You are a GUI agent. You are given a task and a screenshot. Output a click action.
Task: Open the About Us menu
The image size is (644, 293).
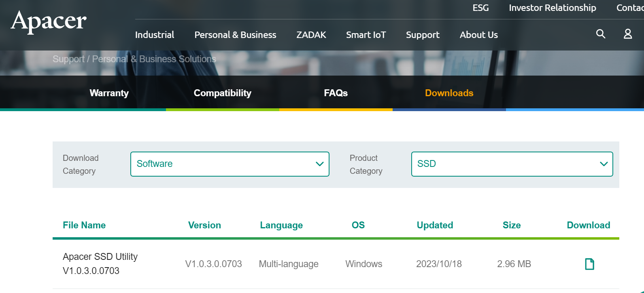478,35
